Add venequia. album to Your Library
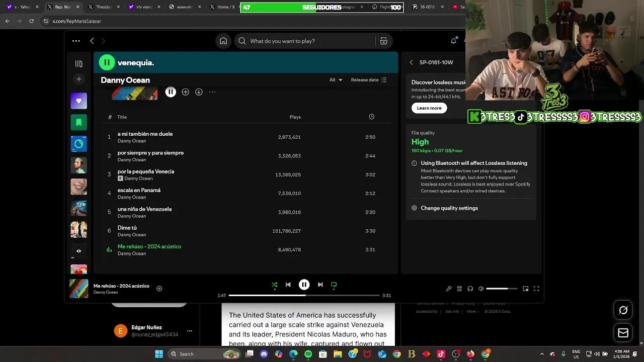The width and height of the screenshot is (644, 362). [x=185, y=92]
